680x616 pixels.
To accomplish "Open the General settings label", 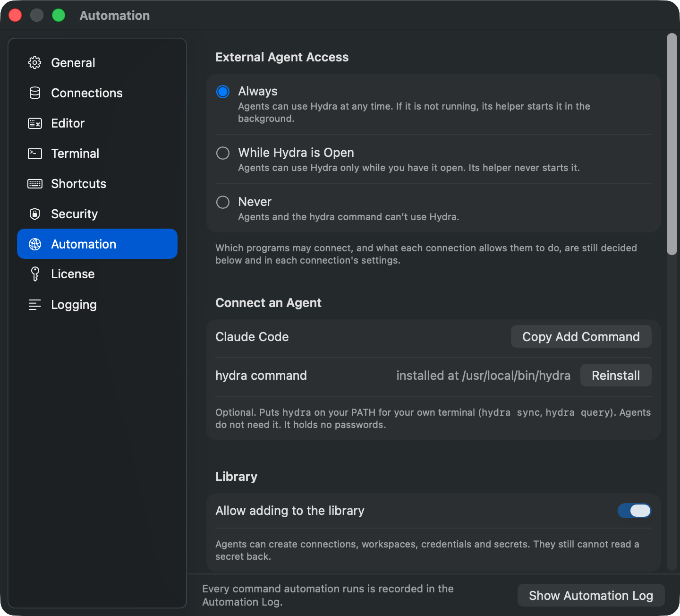I will click(x=73, y=62).
